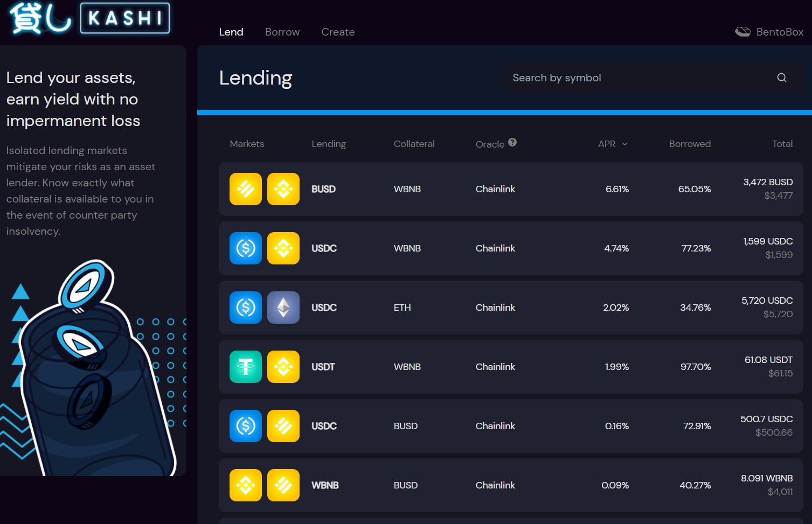Screen dimensions: 812x524
Task: Click the 6.61% APR value
Action: [617, 189]
